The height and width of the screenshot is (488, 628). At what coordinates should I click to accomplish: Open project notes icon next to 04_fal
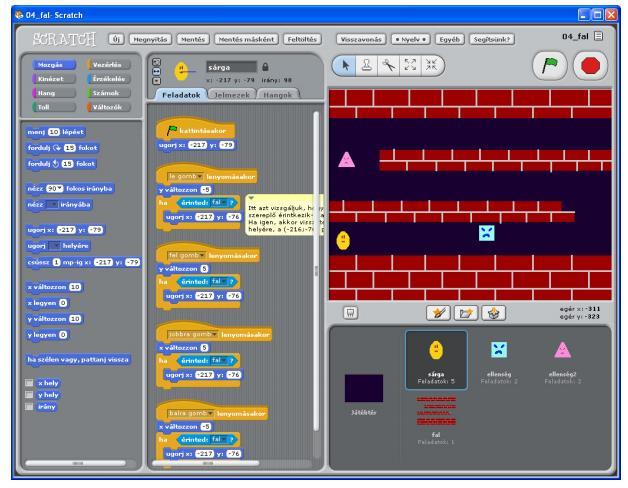point(598,36)
